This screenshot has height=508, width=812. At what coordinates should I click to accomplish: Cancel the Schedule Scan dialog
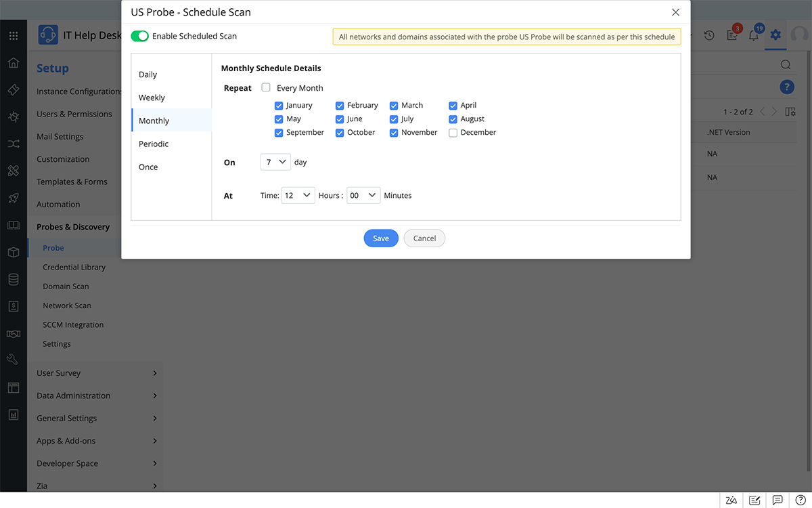click(x=424, y=238)
